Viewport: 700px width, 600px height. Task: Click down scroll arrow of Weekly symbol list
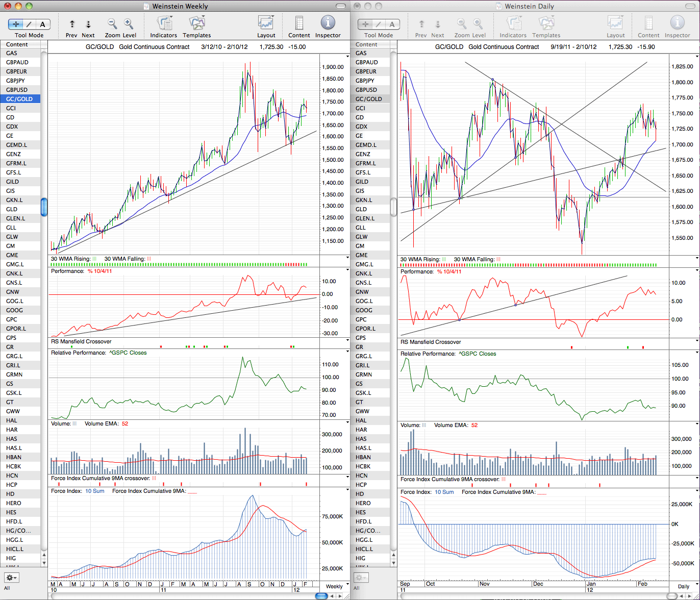click(44, 562)
